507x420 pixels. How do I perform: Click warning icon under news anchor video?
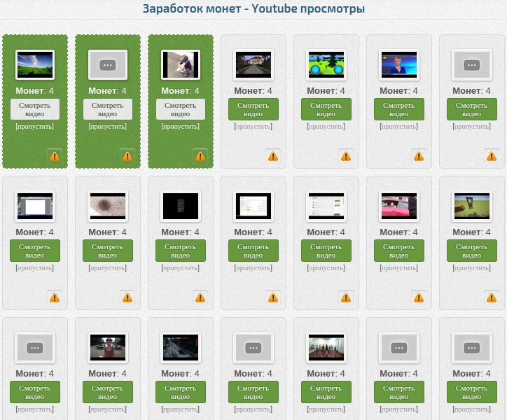tap(419, 156)
